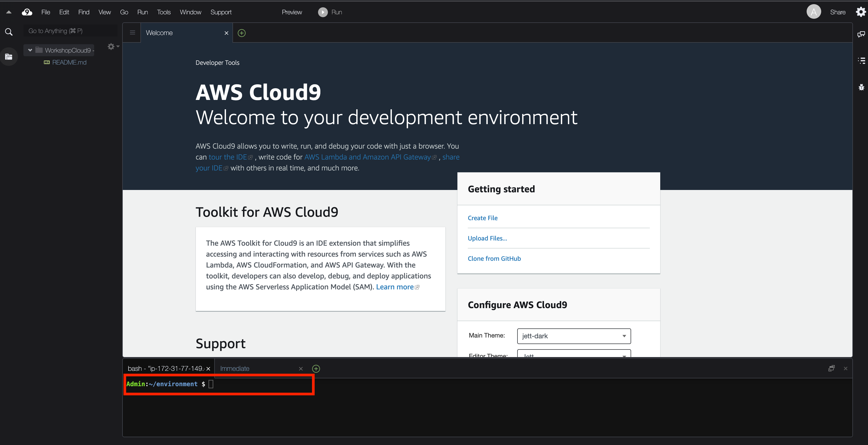Open the Support menu
Screen dimensions: 868x445
pyautogui.click(x=221, y=12)
